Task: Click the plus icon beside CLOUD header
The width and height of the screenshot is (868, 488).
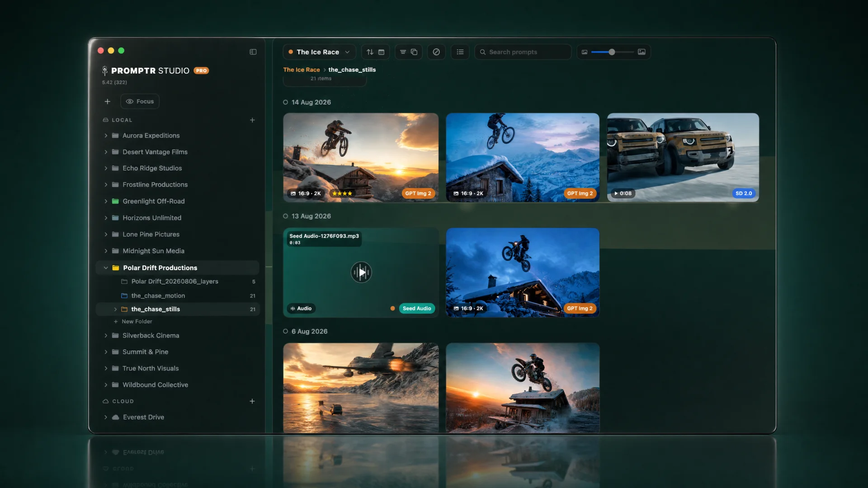Action: 252,401
